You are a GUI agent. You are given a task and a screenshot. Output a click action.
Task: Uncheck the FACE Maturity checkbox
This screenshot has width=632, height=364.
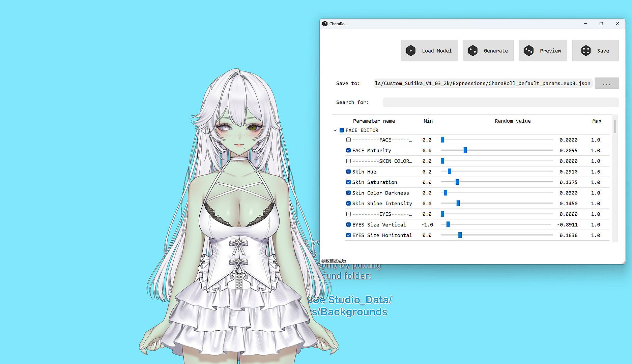click(x=348, y=150)
